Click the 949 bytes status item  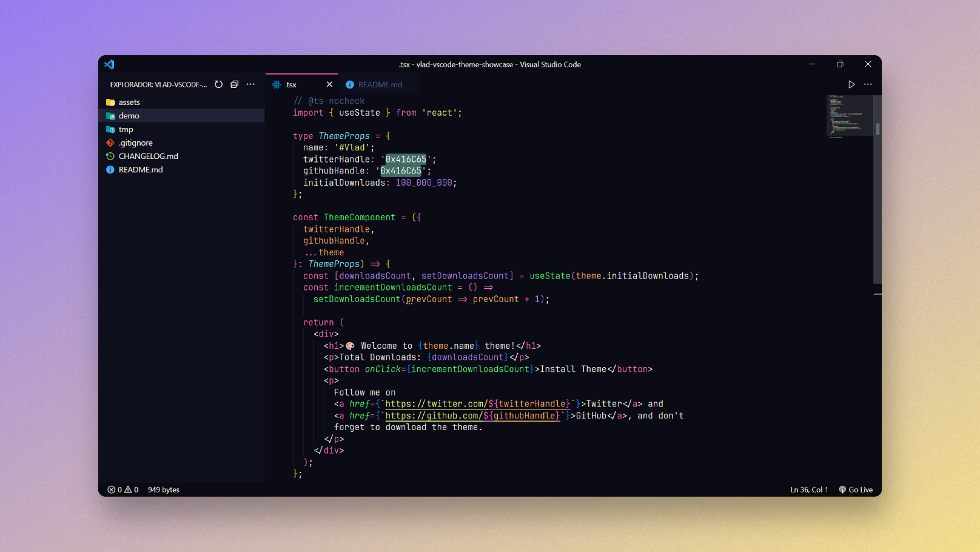pyautogui.click(x=164, y=490)
